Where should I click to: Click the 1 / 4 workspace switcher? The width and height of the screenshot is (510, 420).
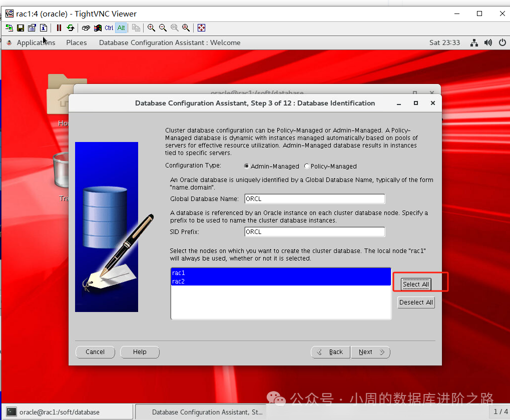tap(500, 411)
